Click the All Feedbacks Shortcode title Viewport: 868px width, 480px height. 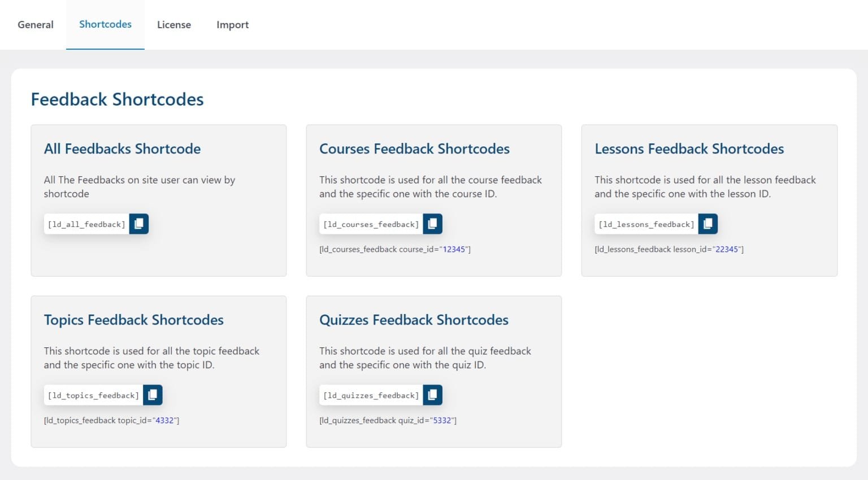[x=122, y=149]
